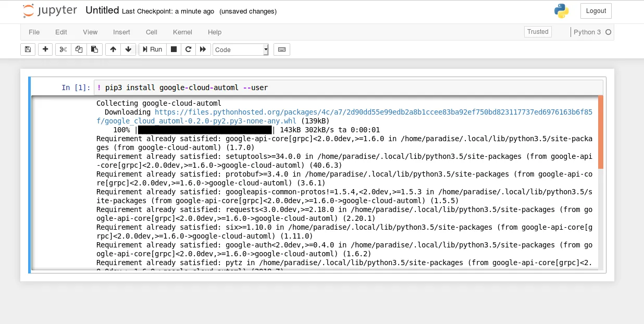Paste cells below icon
The width and height of the screenshot is (644, 324).
(x=94, y=49)
